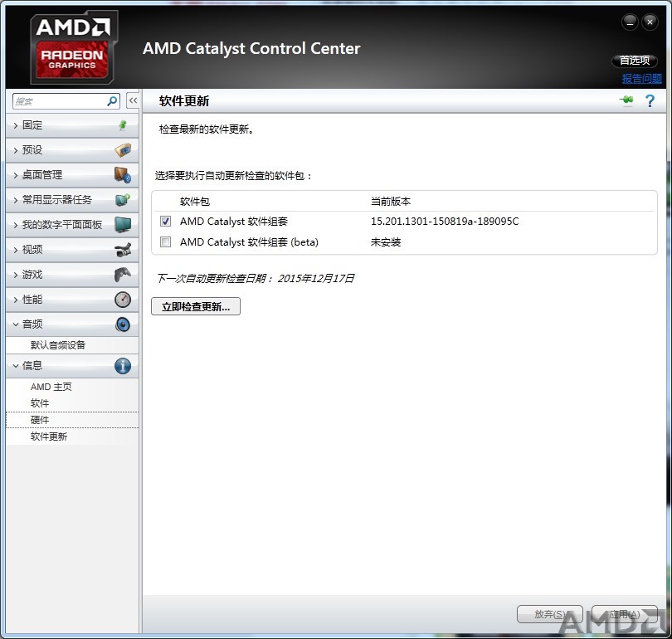The image size is (672, 639).
Task: Minimize the Catalyst Control Center window
Action: coord(630,22)
